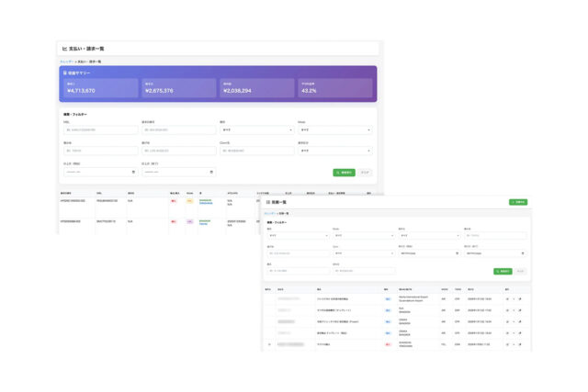Click middle action icon in red-badge 見積一覧 row
The image size is (588, 392).
(x=514, y=344)
